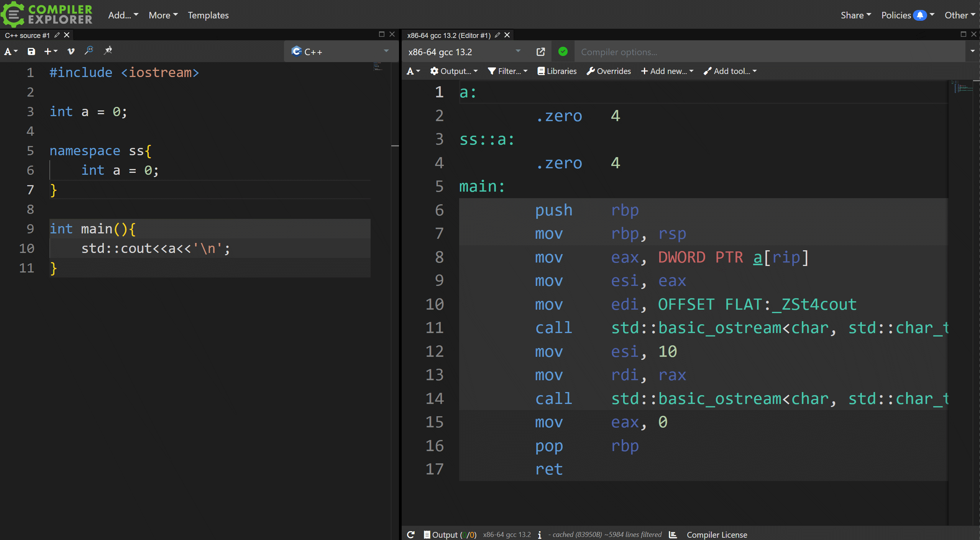
Task: Open the Add... menu in top bar
Action: point(123,15)
